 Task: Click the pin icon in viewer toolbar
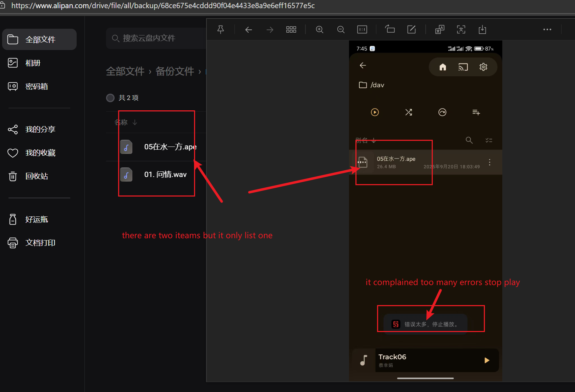tap(221, 30)
